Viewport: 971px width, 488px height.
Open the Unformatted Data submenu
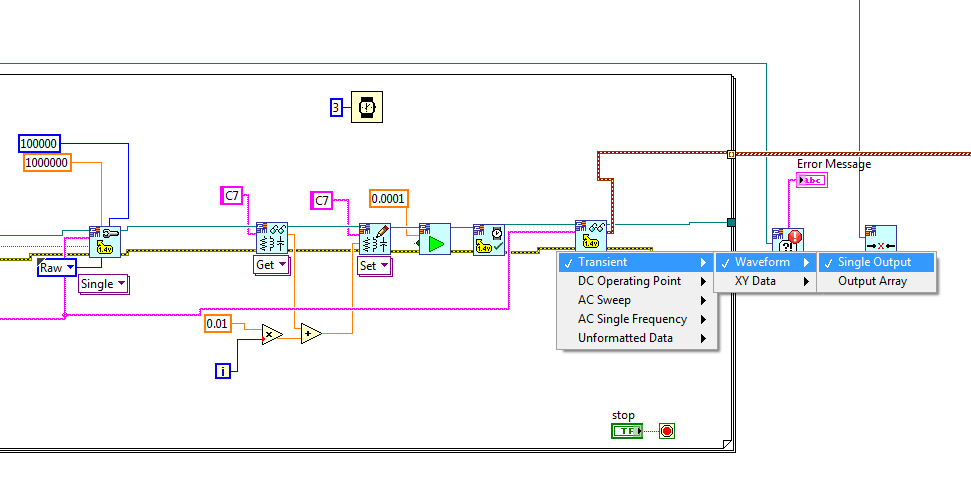pyautogui.click(x=637, y=338)
